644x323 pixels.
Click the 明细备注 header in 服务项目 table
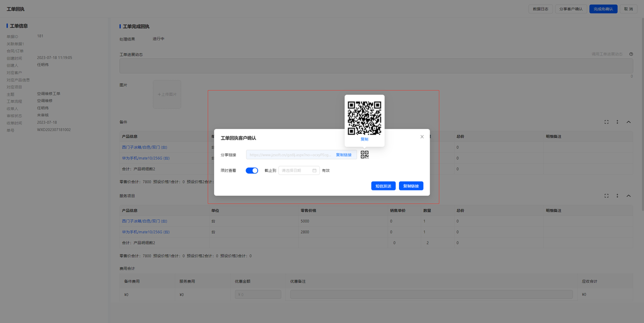point(553,210)
